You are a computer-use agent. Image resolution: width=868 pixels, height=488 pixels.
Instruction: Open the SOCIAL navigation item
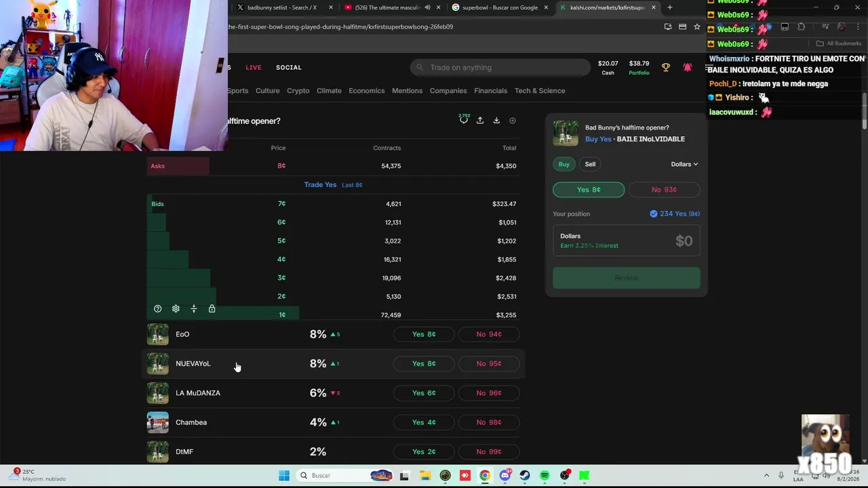[x=289, y=68]
